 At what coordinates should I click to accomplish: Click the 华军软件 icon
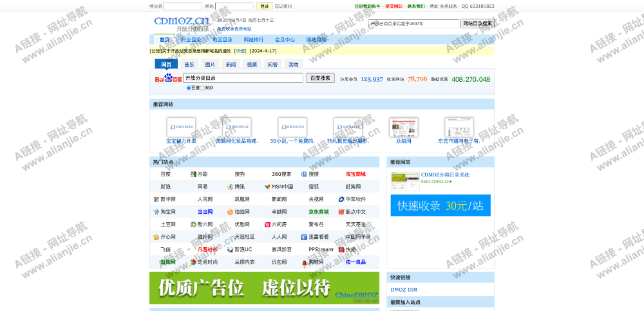click(x=341, y=200)
